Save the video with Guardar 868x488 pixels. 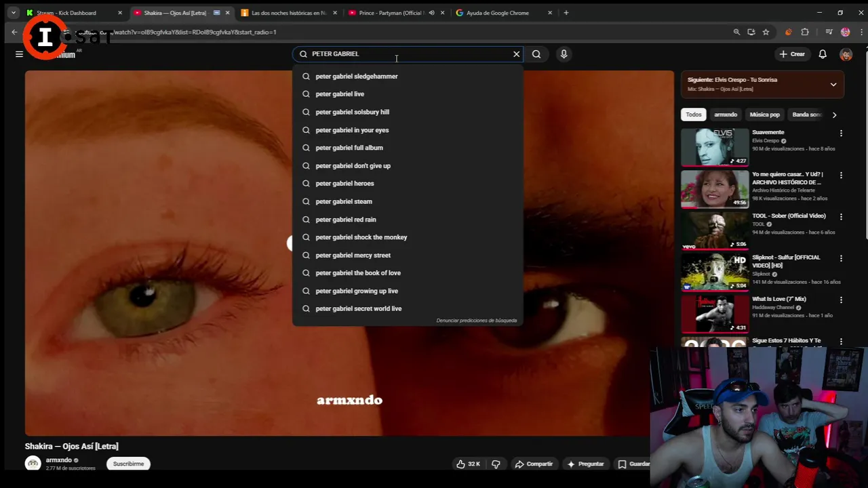[633, 464]
